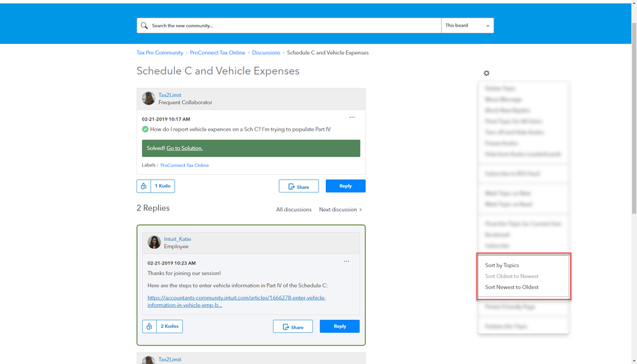This screenshot has height=364, width=637.
Task: Open the gear options menu icon
Action: click(x=487, y=73)
